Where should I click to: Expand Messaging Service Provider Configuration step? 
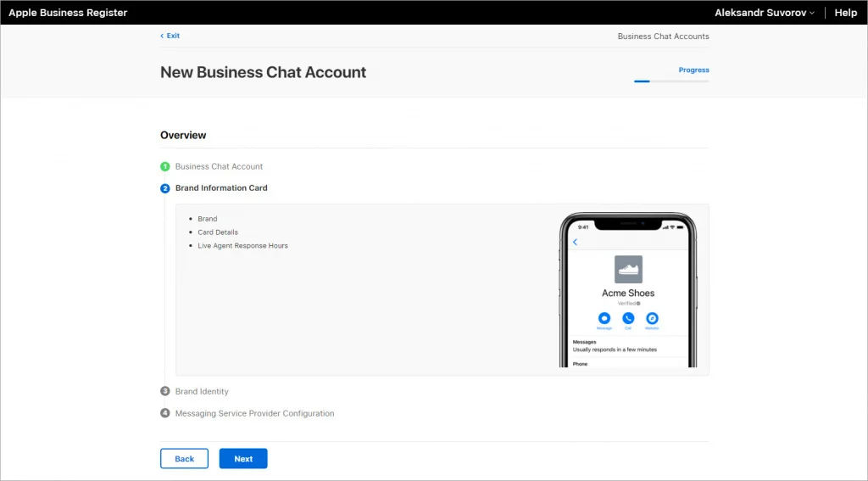click(254, 413)
